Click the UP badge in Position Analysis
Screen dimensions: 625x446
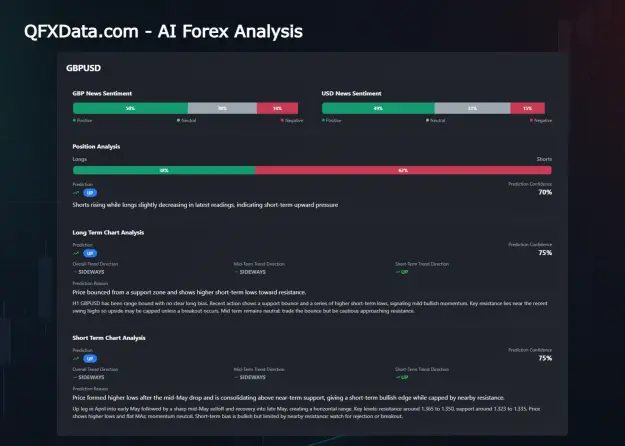[90, 193]
